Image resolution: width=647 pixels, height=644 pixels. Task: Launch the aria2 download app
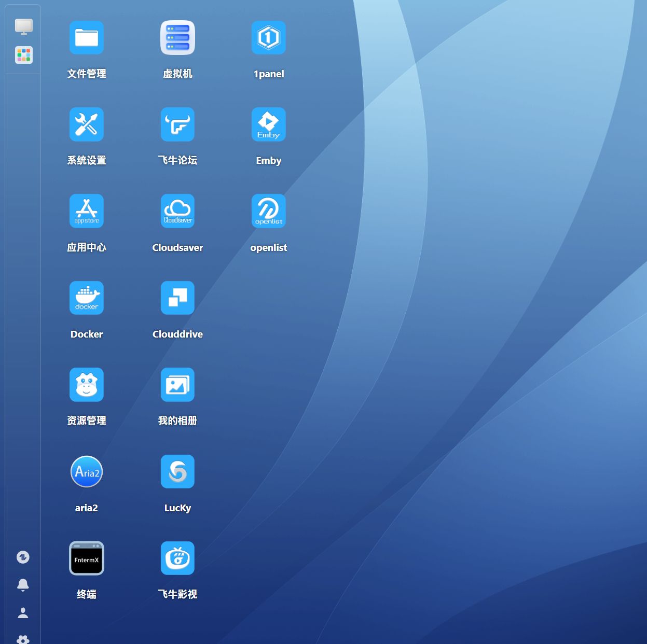[87, 471]
